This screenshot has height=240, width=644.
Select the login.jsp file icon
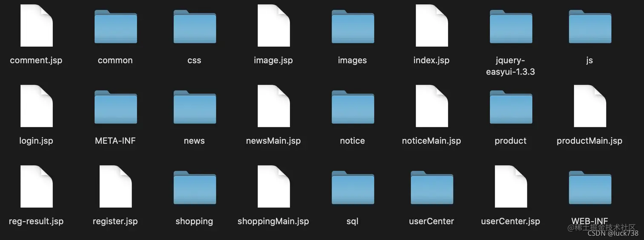tap(36, 106)
